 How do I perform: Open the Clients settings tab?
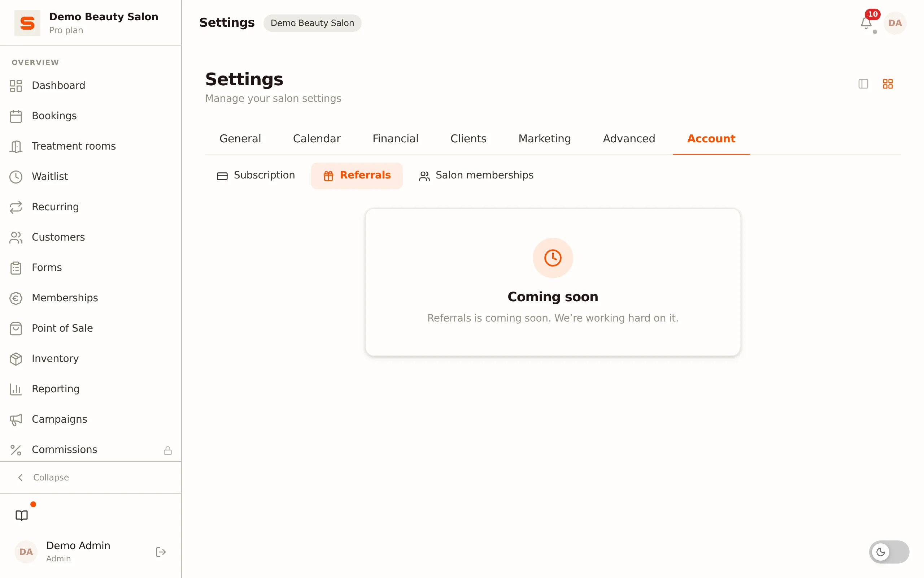tap(468, 138)
